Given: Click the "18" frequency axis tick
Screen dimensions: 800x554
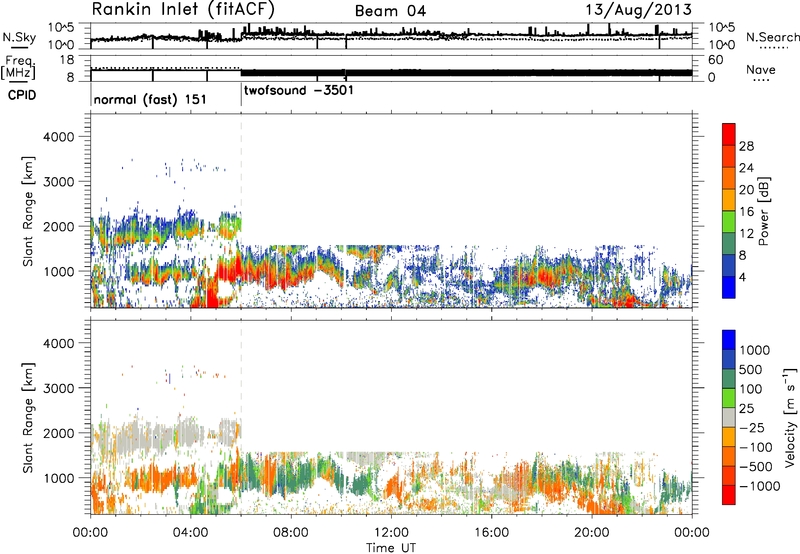Looking at the screenshot, I should click(x=67, y=60).
